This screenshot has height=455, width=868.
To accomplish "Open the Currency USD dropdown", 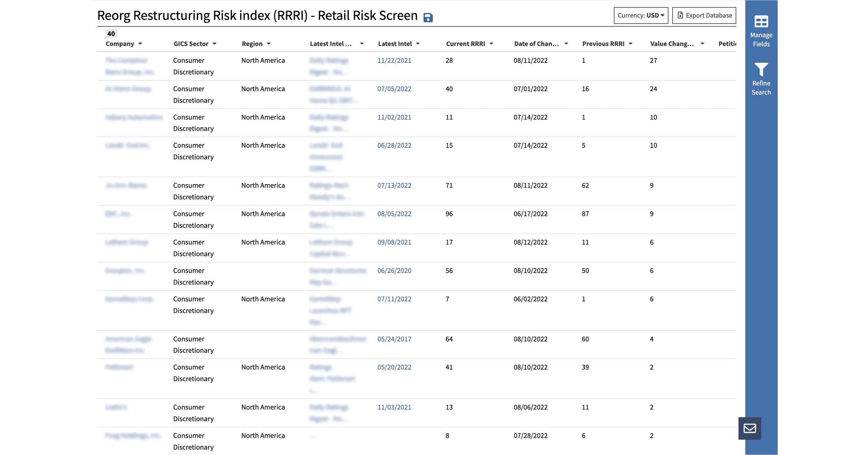I will 640,15.
